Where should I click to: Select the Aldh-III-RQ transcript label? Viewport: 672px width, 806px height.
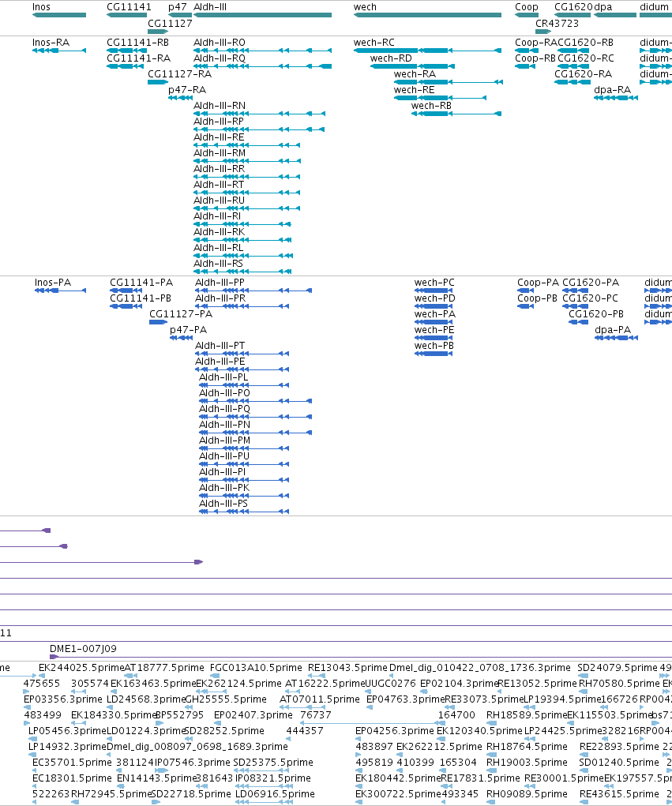tap(220, 58)
